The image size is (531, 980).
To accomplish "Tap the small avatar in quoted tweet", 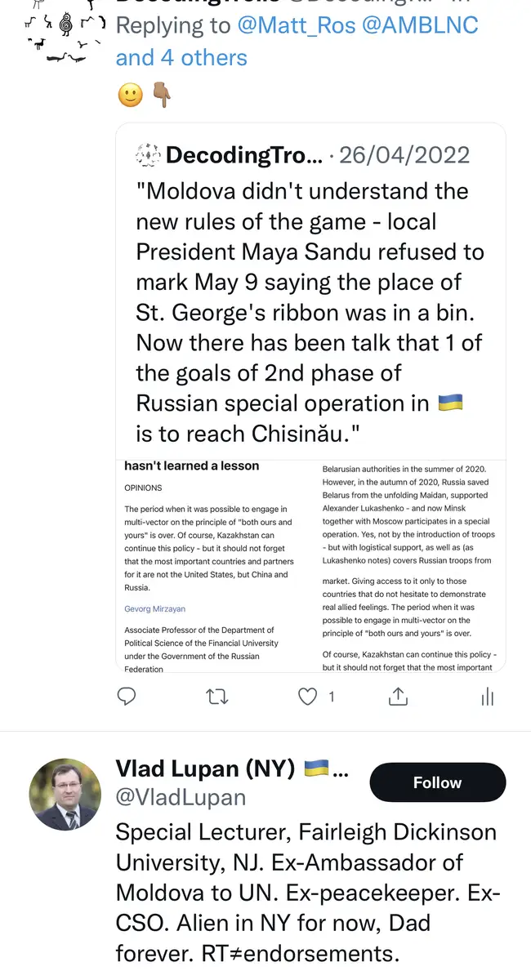I will tap(147, 154).
